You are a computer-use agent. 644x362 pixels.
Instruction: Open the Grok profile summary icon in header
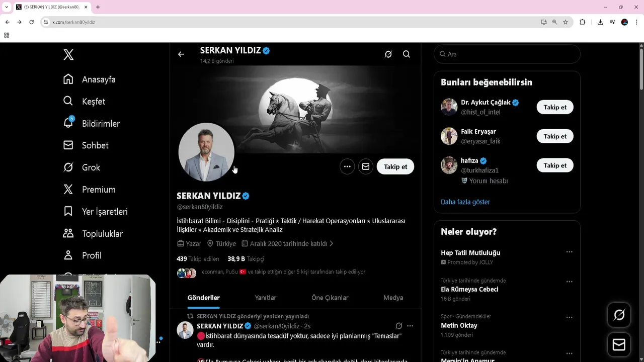click(388, 54)
